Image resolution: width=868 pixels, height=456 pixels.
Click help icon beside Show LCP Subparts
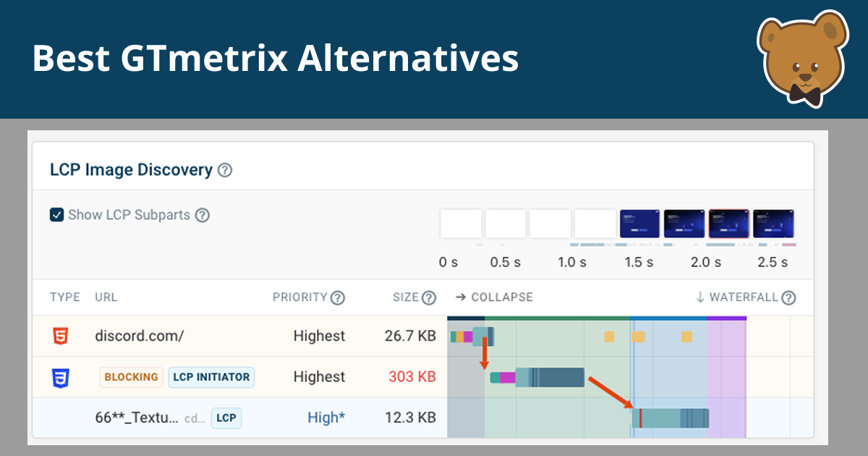tap(203, 214)
